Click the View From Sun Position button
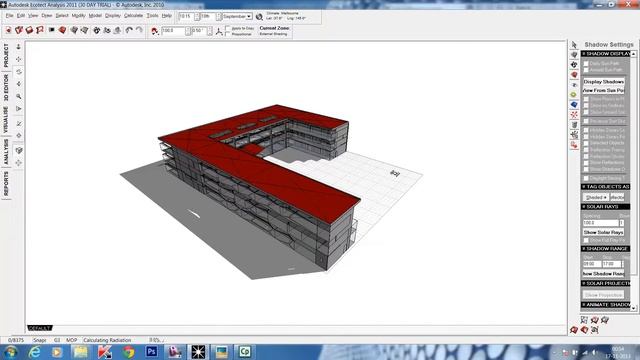The width and height of the screenshot is (640, 360). coord(604,90)
